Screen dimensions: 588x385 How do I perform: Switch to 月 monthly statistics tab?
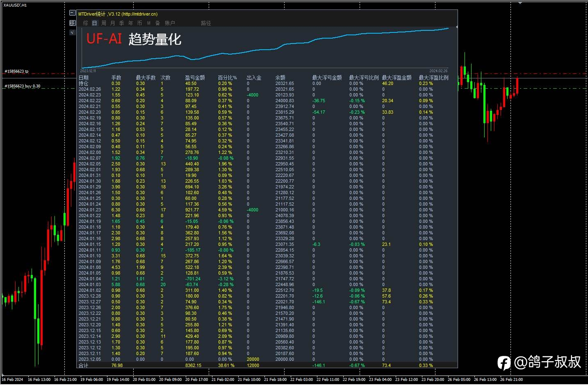tap(113, 23)
